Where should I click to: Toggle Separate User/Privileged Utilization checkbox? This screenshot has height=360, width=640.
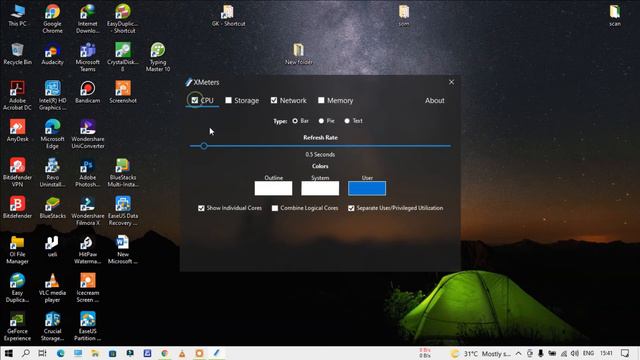coord(351,208)
